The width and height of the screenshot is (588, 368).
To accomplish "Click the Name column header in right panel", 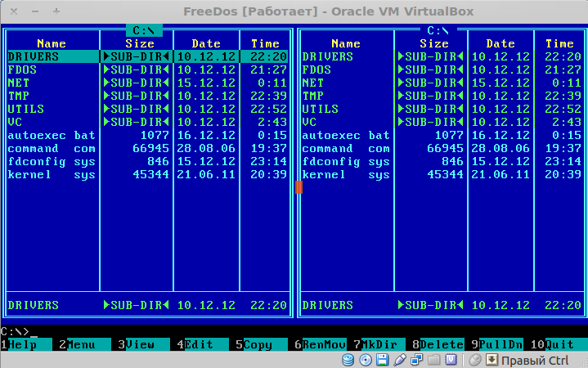I will point(346,43).
